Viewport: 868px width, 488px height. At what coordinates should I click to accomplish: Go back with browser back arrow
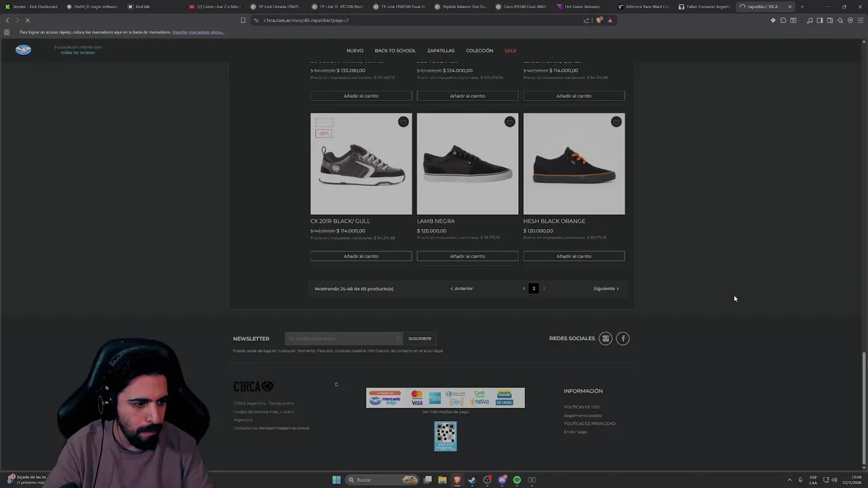click(7, 20)
